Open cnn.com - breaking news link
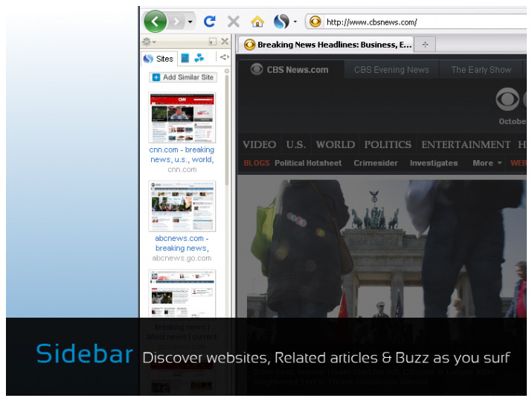The image size is (532, 398). [182, 155]
